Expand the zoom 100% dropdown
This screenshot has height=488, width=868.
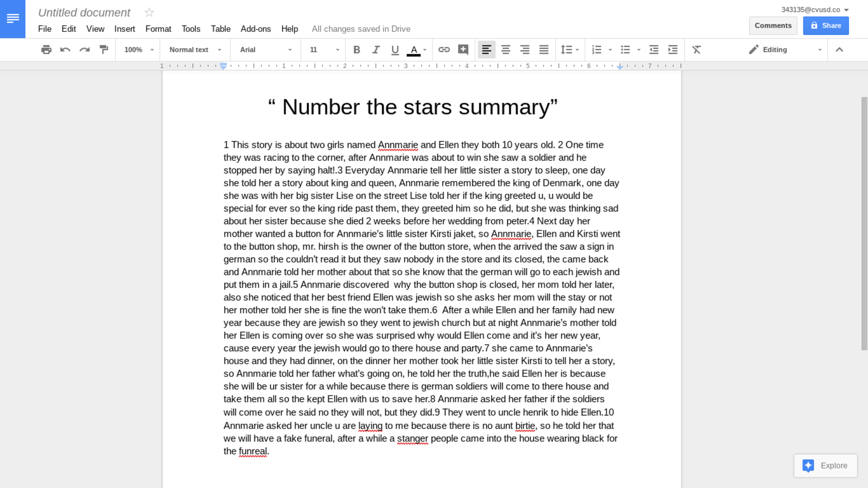coord(139,50)
